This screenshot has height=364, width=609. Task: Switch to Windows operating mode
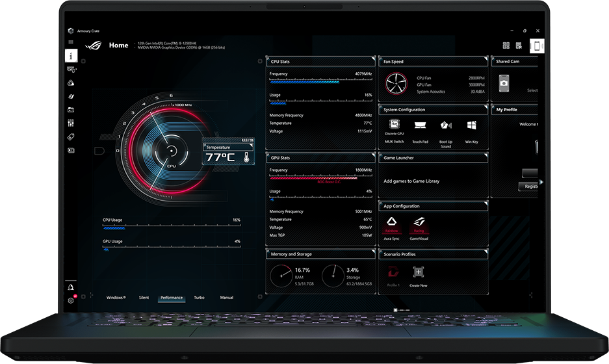[x=116, y=298]
